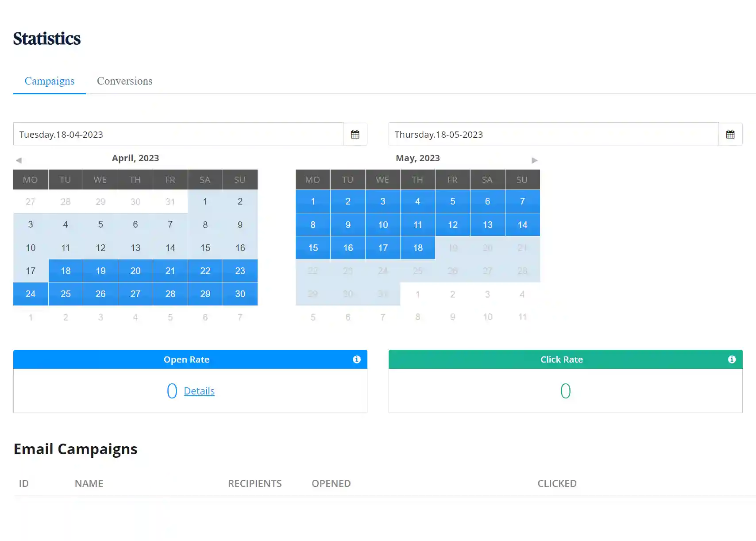Open the Open Rate Details link
The width and height of the screenshot is (756, 541).
click(199, 391)
